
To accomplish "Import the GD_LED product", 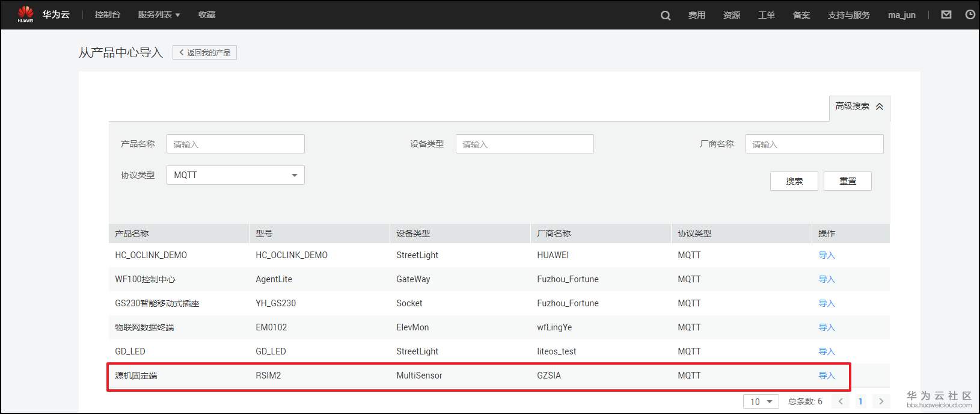I will 827,351.
